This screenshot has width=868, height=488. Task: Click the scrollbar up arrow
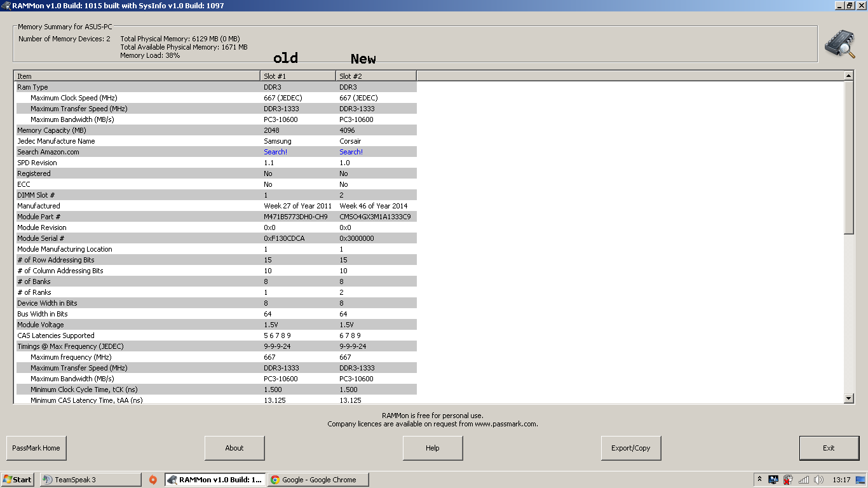pyautogui.click(x=849, y=76)
